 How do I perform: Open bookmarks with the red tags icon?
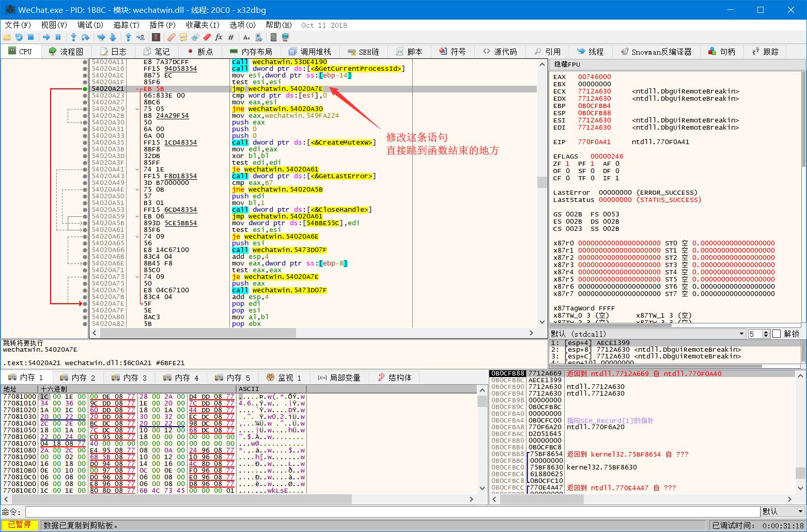coord(207,37)
